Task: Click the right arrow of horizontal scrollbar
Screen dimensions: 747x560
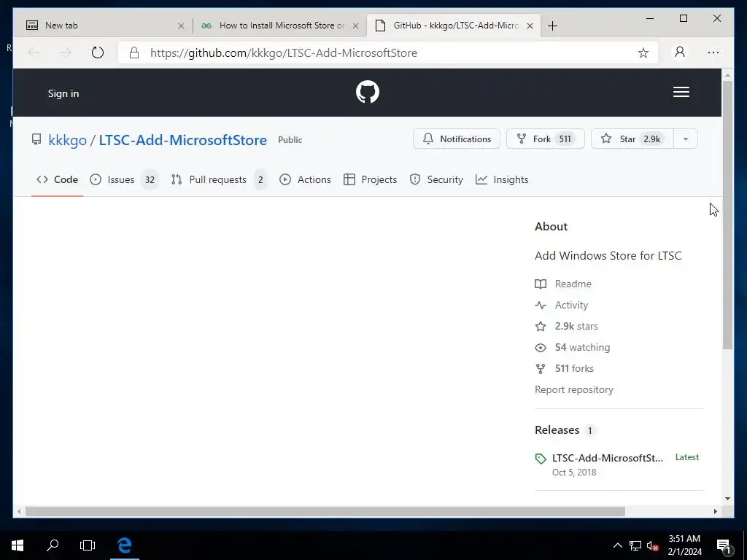Action: coord(715,511)
